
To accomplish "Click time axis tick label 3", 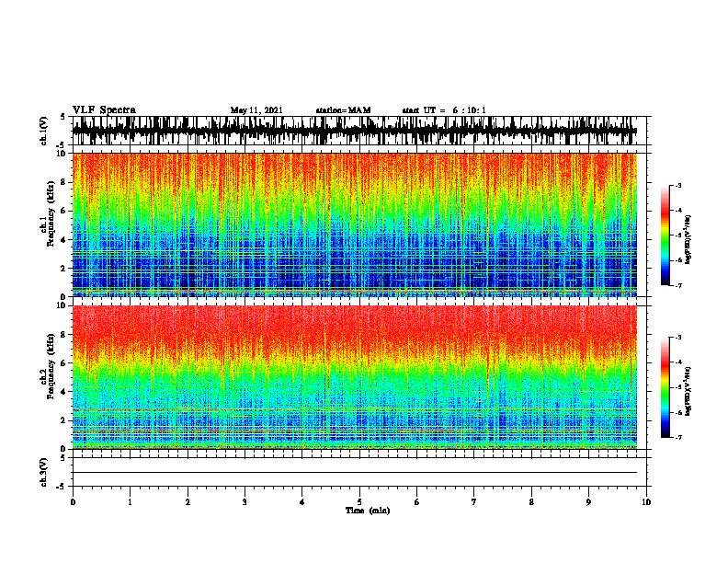I will point(245,501).
